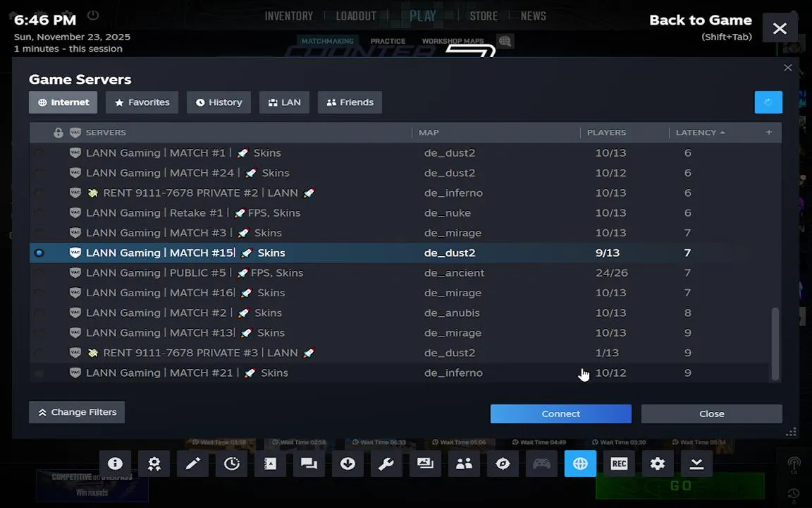Open the Guides book icon
The width and height of the screenshot is (812, 508).
271,464
